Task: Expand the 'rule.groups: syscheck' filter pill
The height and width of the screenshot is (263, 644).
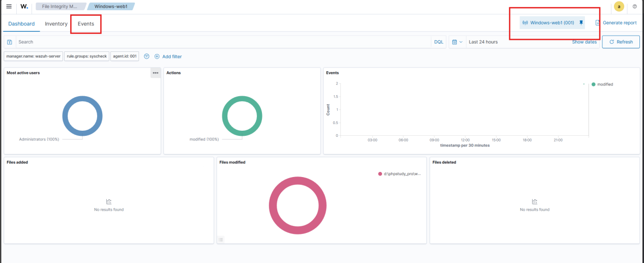Action: tap(86, 56)
